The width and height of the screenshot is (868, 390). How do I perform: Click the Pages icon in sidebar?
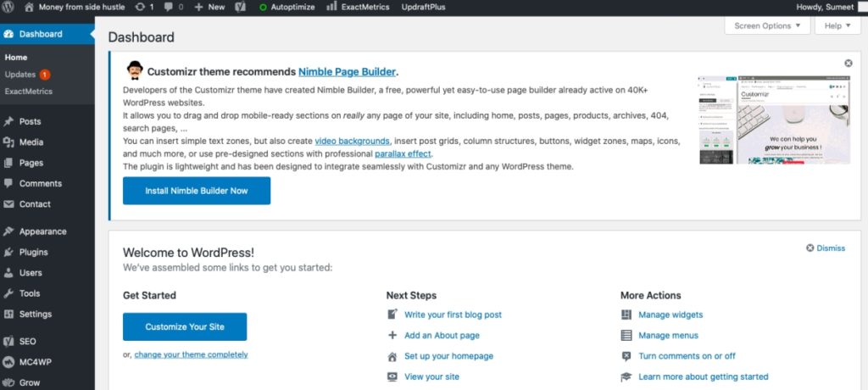click(8, 163)
